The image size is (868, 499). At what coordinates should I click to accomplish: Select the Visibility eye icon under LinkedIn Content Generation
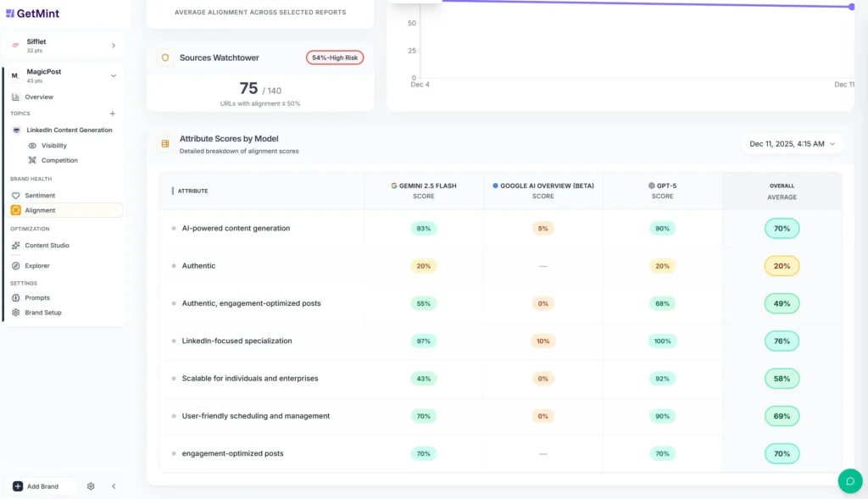[x=31, y=145]
